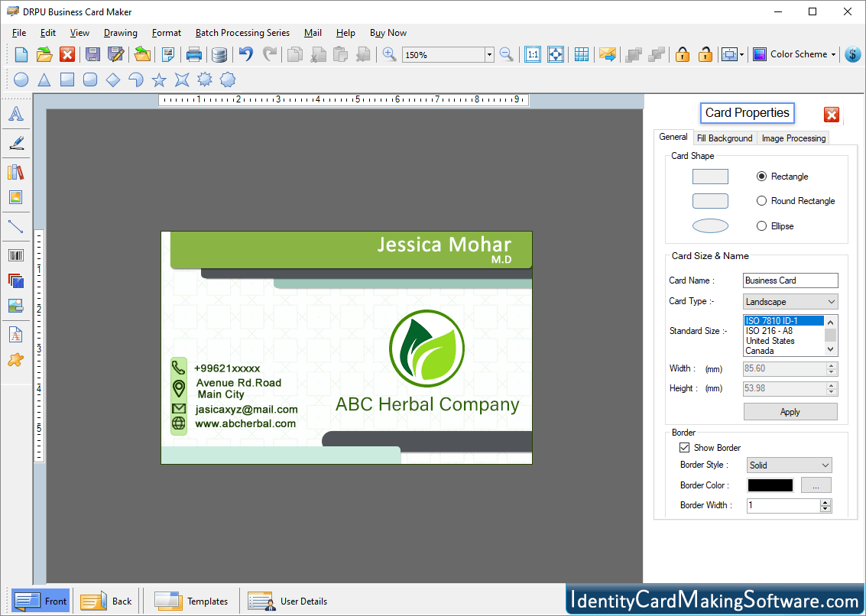
Task: Select the Front card side
Action: [x=41, y=601]
